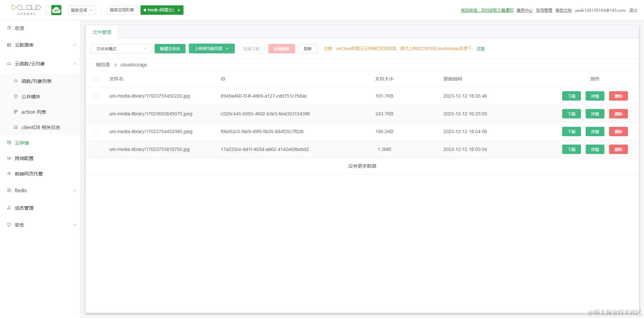The width and height of the screenshot is (644, 318).
Task: Expand the 安全 menu chevron
Action: tap(75, 224)
